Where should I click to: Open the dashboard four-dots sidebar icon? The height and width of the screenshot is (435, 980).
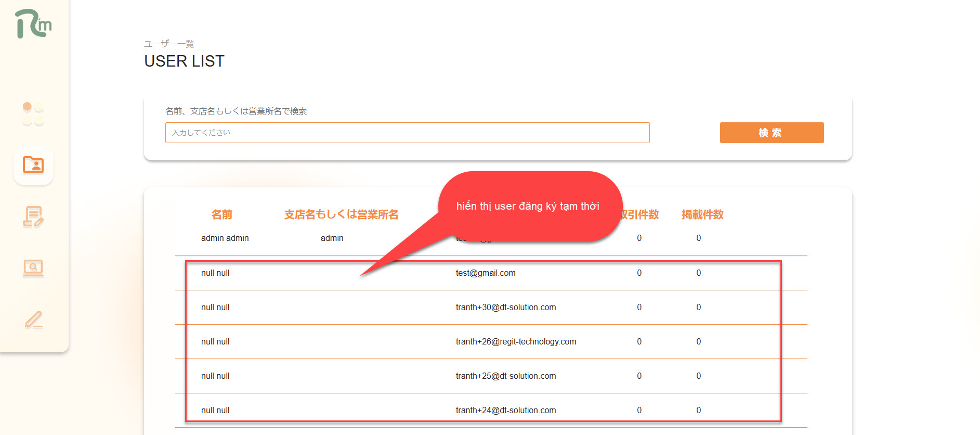33,113
